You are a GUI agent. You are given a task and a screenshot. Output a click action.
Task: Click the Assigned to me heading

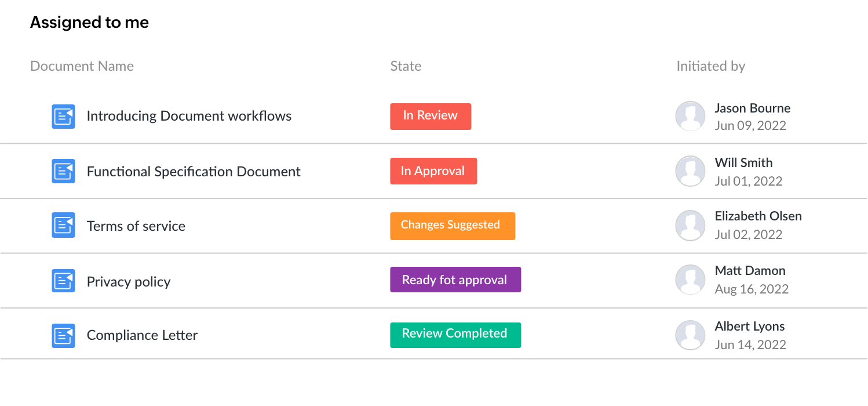[x=89, y=22]
